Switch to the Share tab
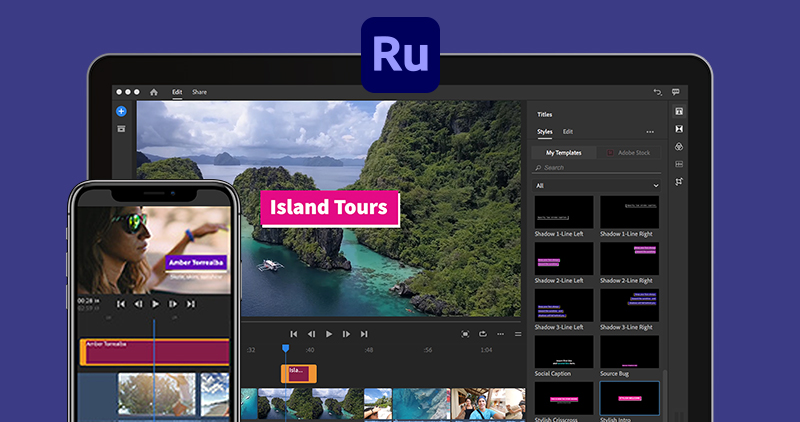This screenshot has height=422, width=800. point(199,92)
